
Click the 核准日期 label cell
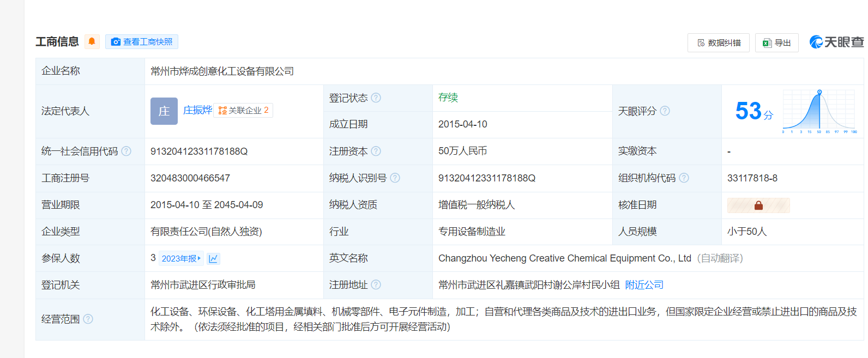[x=667, y=205]
